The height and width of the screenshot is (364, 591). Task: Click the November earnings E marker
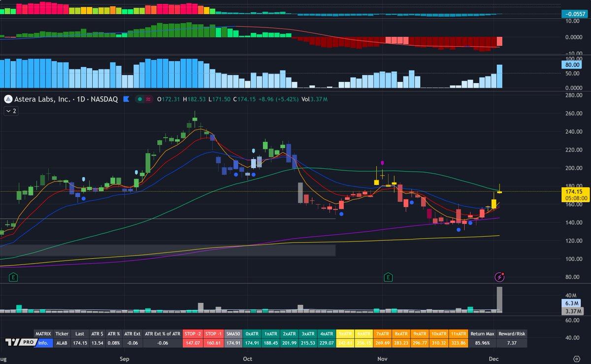point(389,278)
